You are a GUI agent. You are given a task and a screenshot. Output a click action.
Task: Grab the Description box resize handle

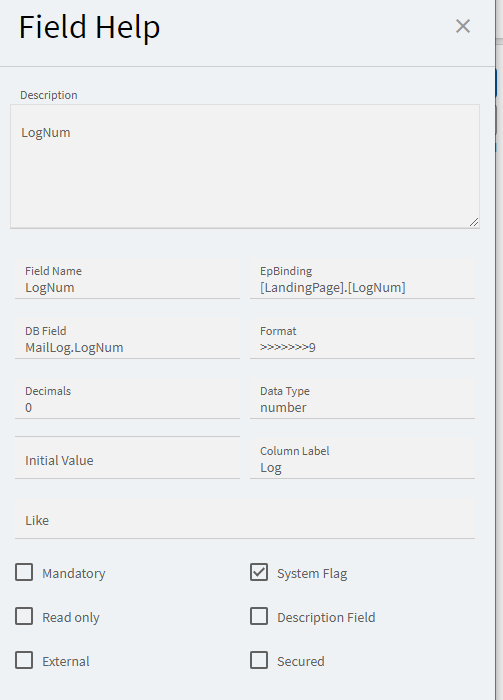[474, 222]
